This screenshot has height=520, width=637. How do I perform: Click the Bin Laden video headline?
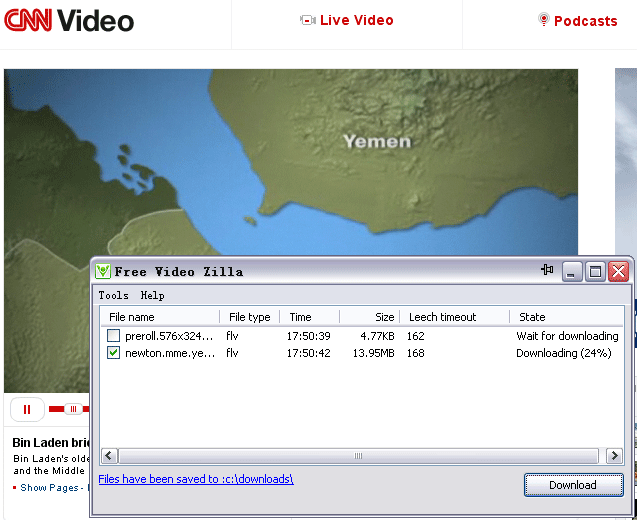coord(50,442)
